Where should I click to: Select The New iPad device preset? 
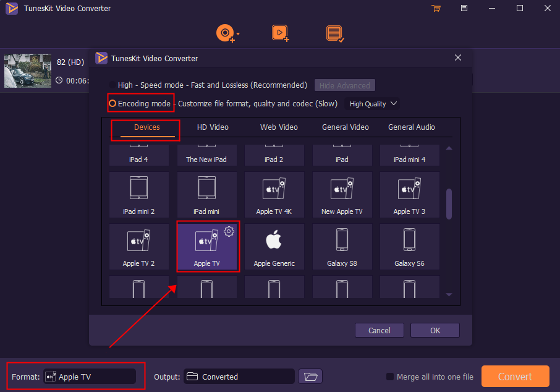tap(206, 155)
